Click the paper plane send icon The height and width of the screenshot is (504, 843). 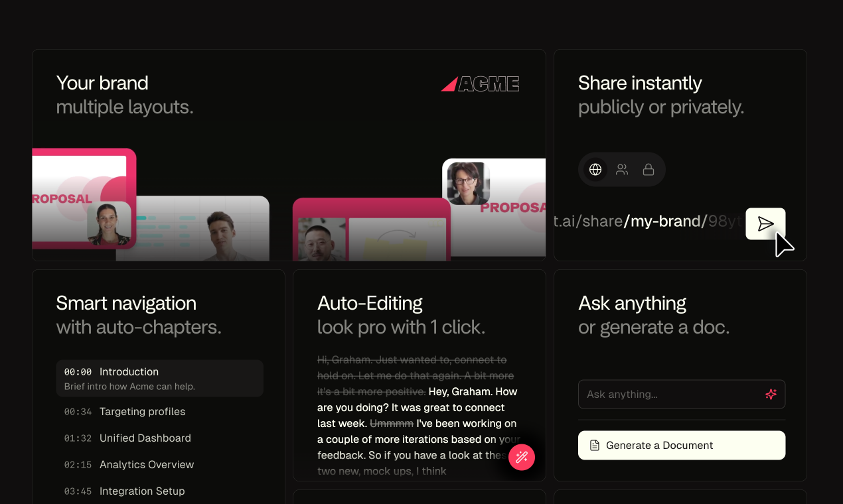click(765, 223)
